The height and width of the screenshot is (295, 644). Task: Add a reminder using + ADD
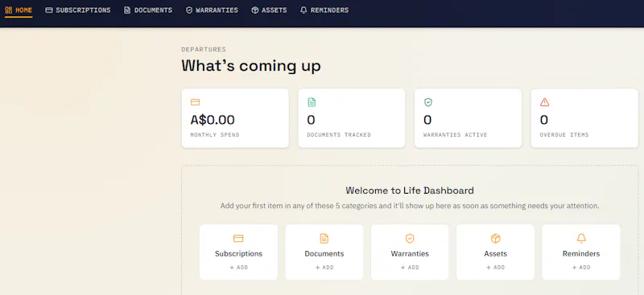tap(581, 268)
